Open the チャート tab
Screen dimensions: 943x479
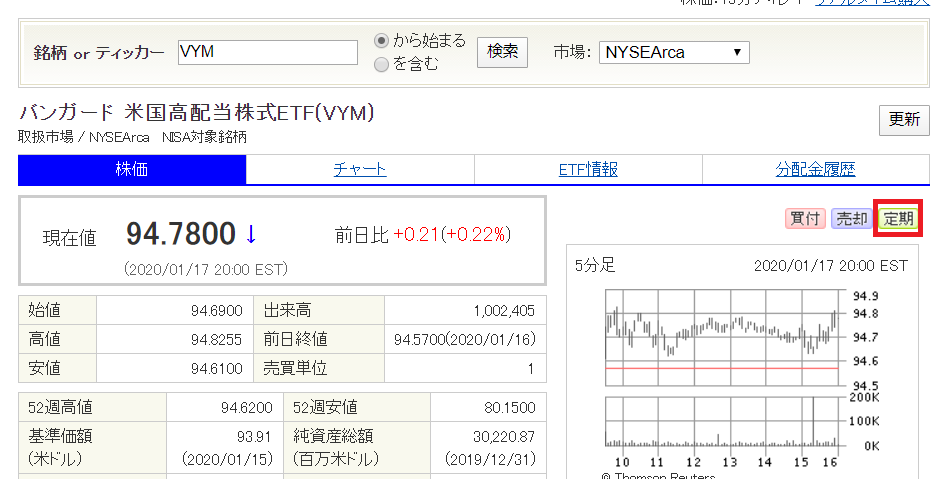point(360,170)
